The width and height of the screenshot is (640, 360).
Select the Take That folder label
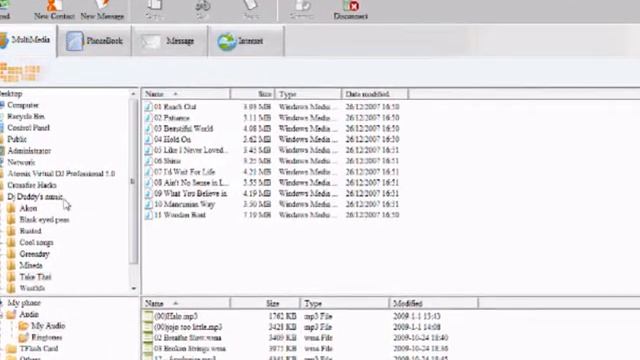click(x=36, y=277)
